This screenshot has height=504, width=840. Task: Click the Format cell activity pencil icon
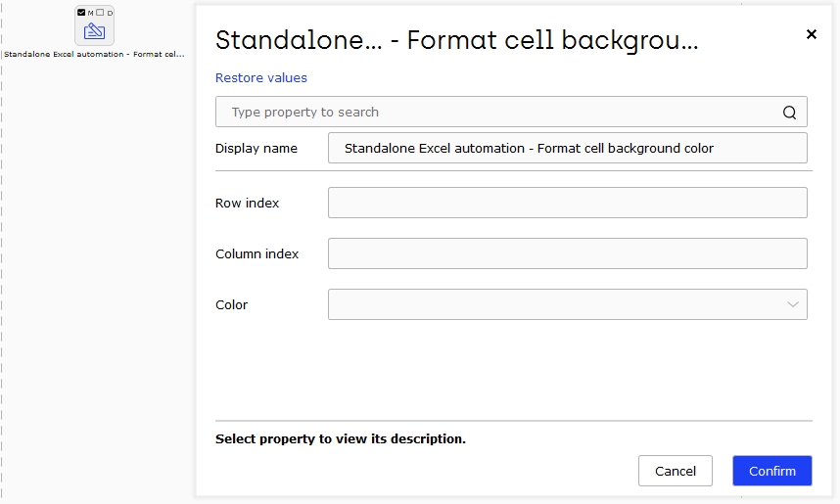94,31
